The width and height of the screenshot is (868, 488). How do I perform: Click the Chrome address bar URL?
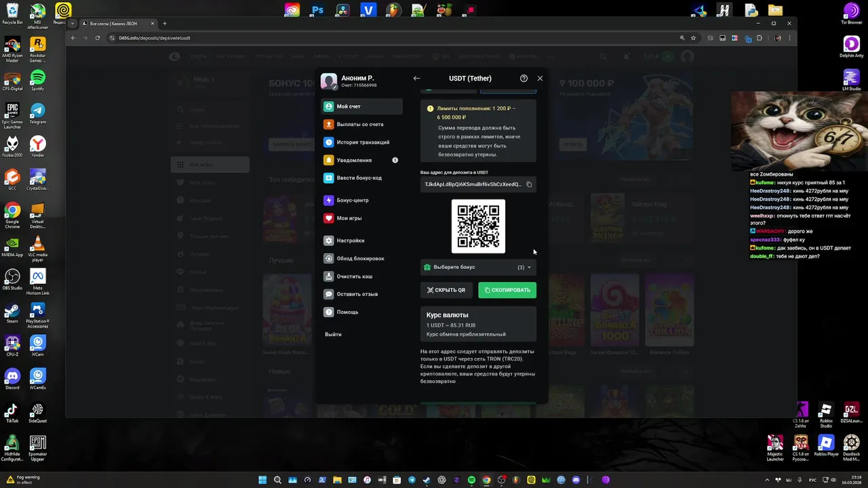pos(155,38)
